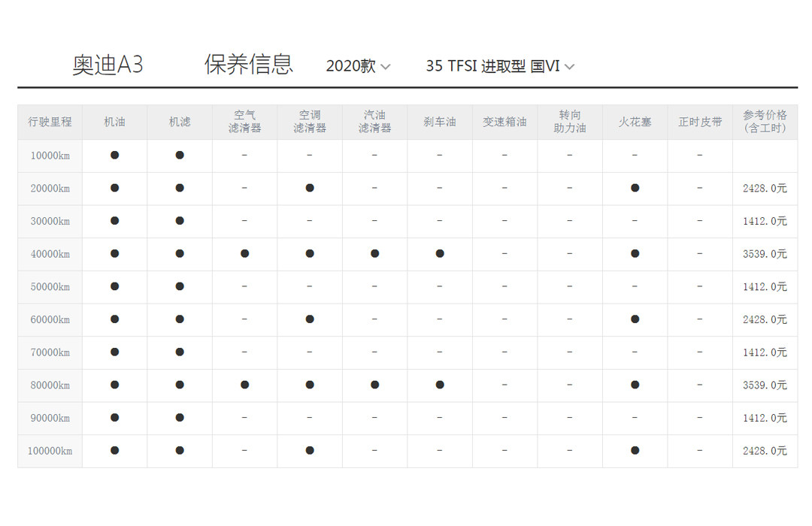Select the 正时皮带 column header
Image resolution: width=812 pixels, height=526 pixels.
click(x=699, y=122)
